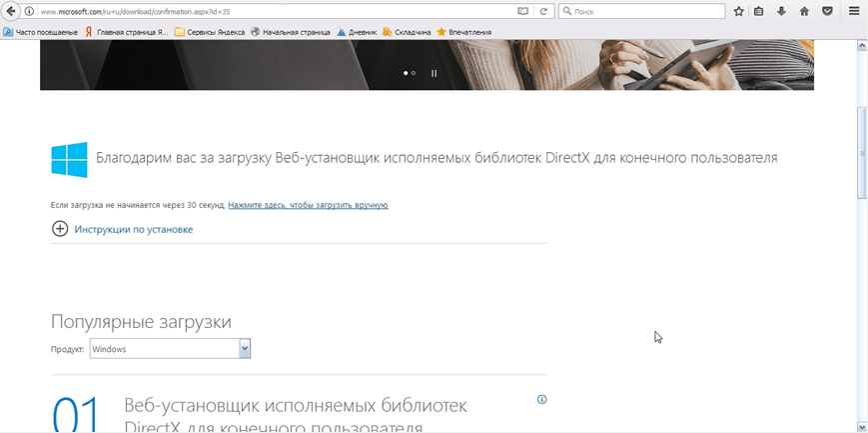868x433 pixels.
Task: Go to the Home page icon
Action: pyautogui.click(x=804, y=11)
